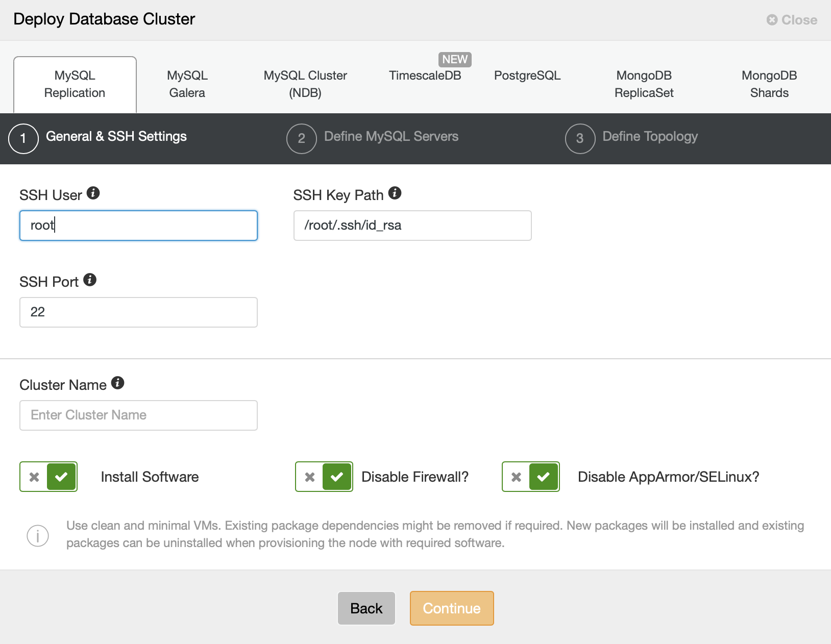Click the Continue button
This screenshot has width=831, height=644.
pyautogui.click(x=452, y=608)
